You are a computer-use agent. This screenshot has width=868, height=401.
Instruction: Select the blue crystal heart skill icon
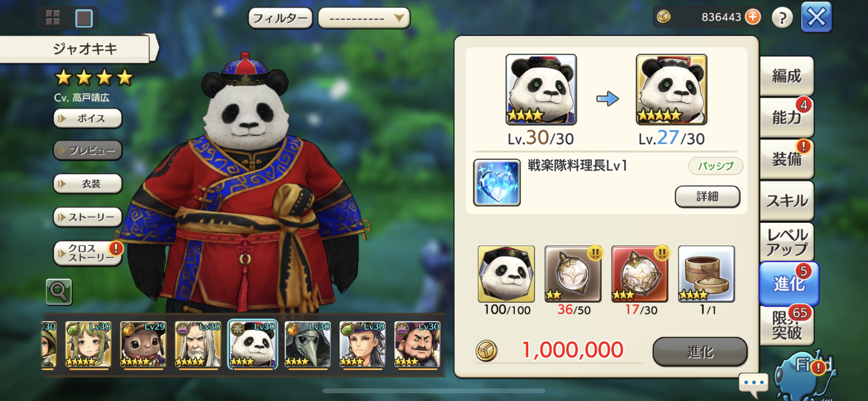pos(497,183)
